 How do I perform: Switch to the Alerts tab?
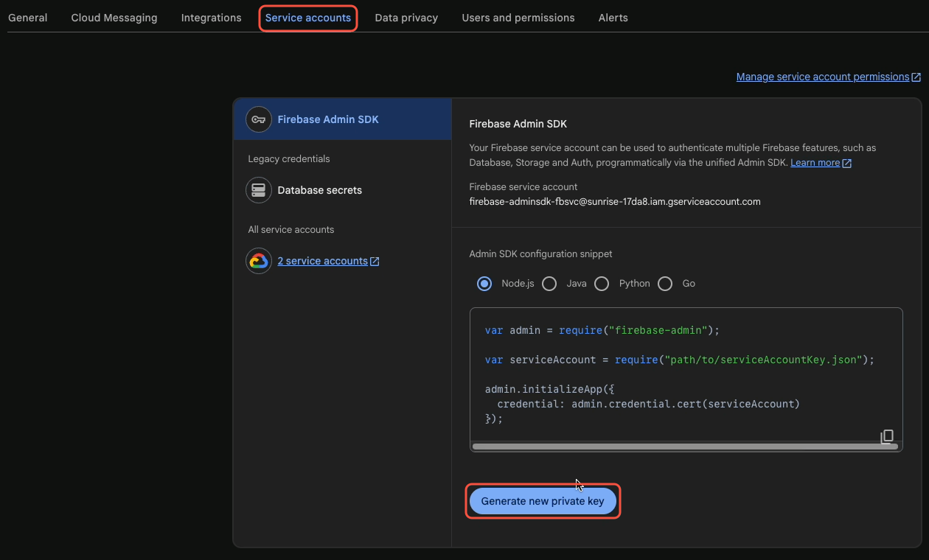pos(613,18)
